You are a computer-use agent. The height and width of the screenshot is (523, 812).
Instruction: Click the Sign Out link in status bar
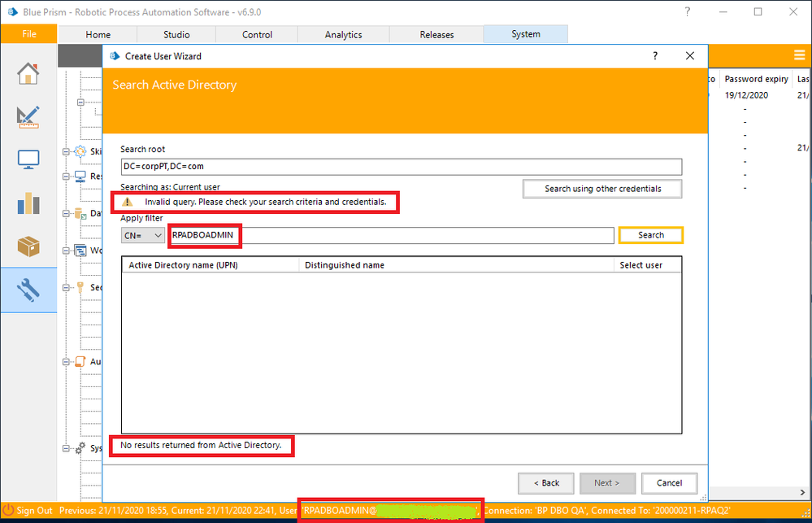(x=34, y=511)
